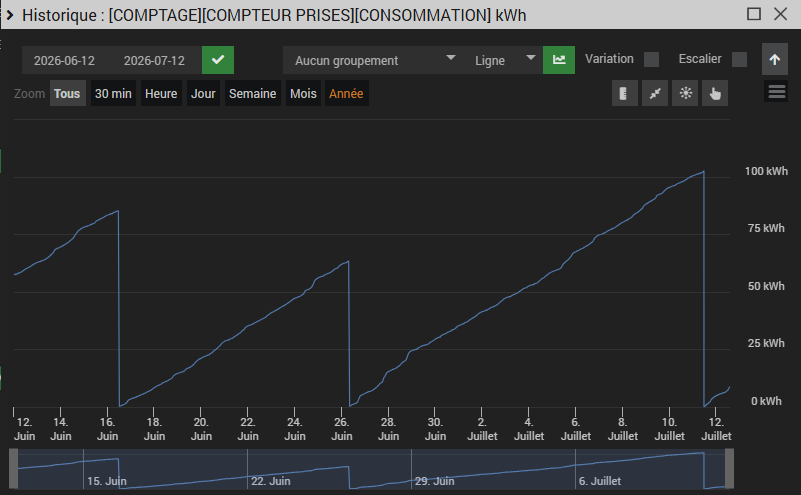
Task: Toggle the Escalier checkbox
Action: [x=739, y=59]
